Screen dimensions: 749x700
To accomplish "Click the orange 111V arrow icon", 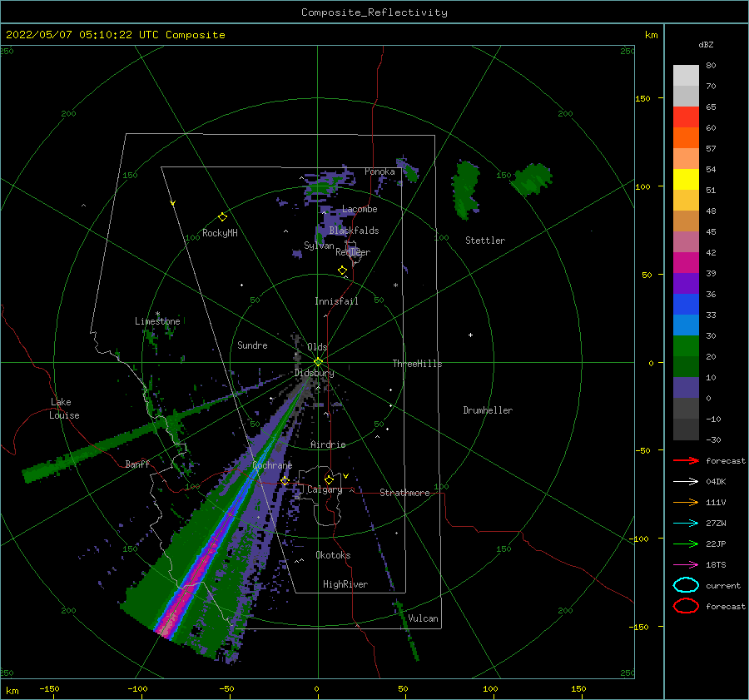I will pos(686,502).
